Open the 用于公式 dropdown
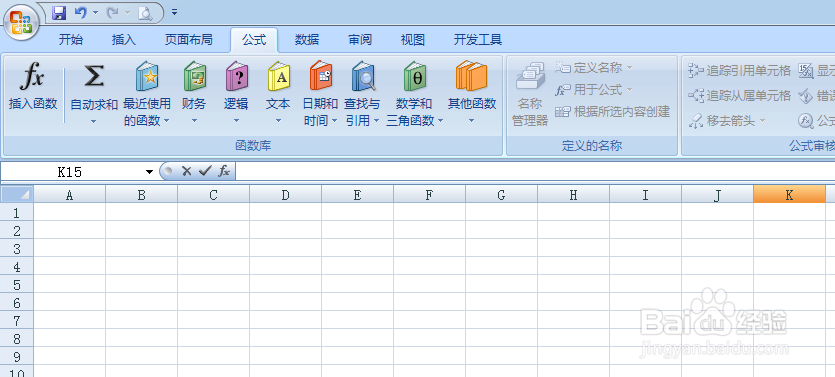835x377 pixels. pyautogui.click(x=593, y=90)
